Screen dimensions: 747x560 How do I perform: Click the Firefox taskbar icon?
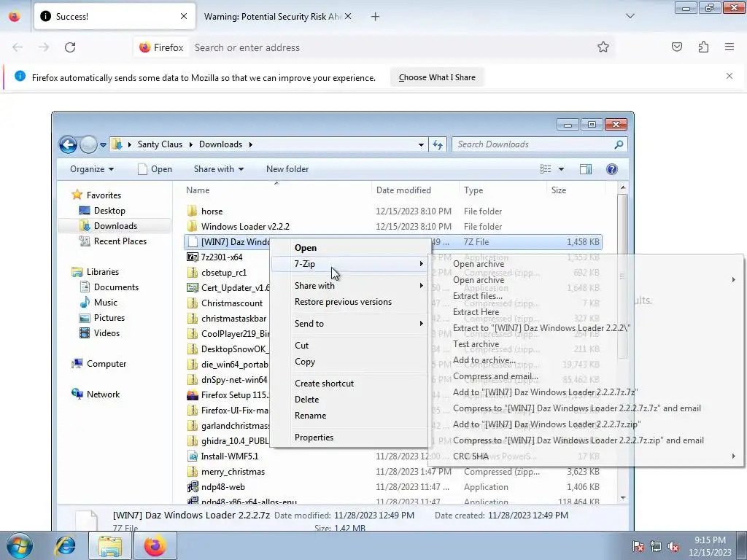click(155, 545)
